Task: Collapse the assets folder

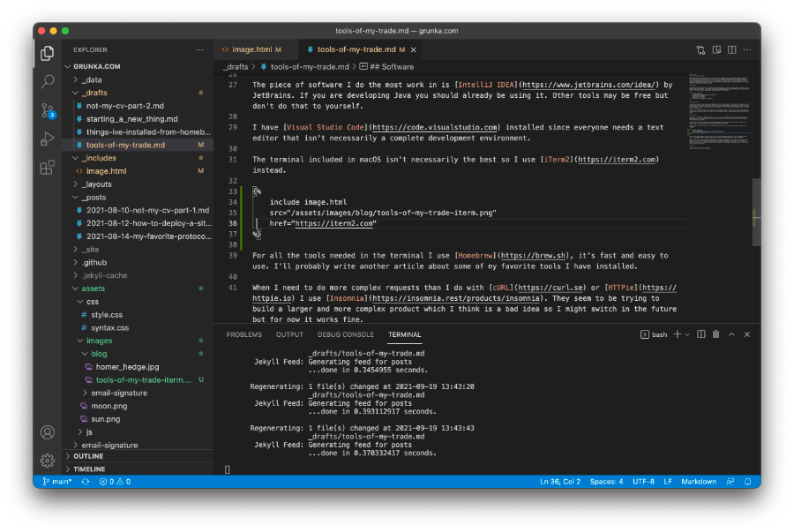Action: pyautogui.click(x=138, y=288)
